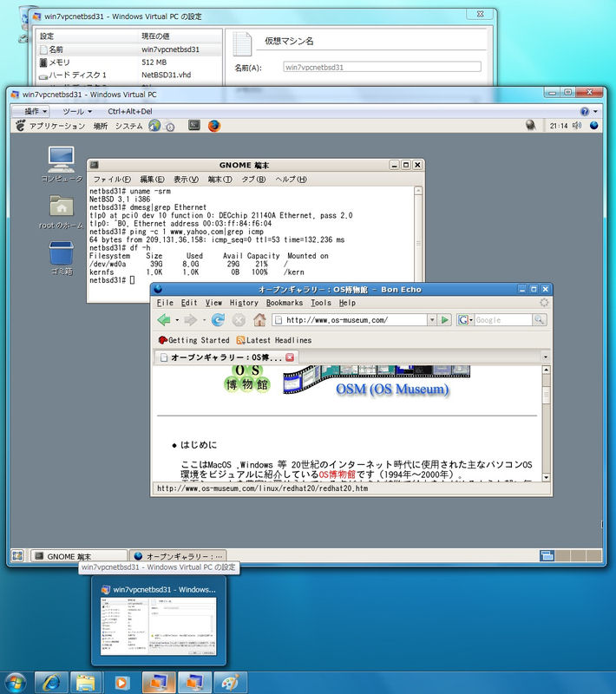Open Windows Media Player taskbar icon
616x694 pixels.
[121, 683]
